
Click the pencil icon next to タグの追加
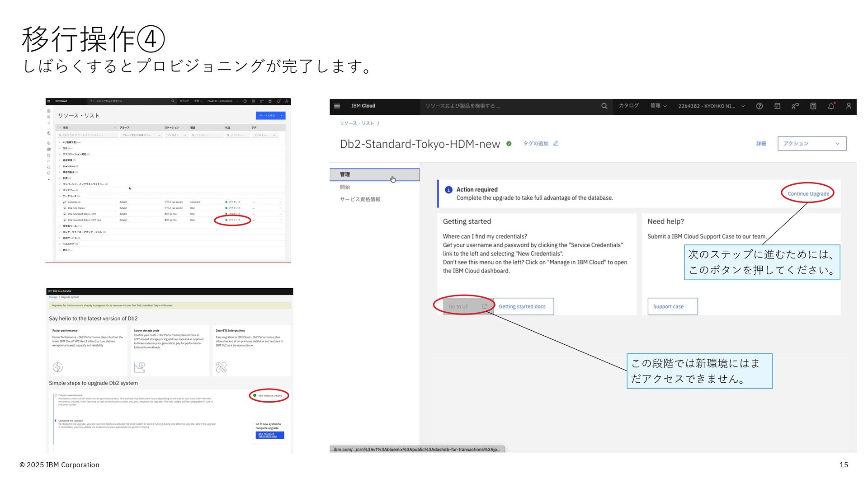[x=556, y=143]
